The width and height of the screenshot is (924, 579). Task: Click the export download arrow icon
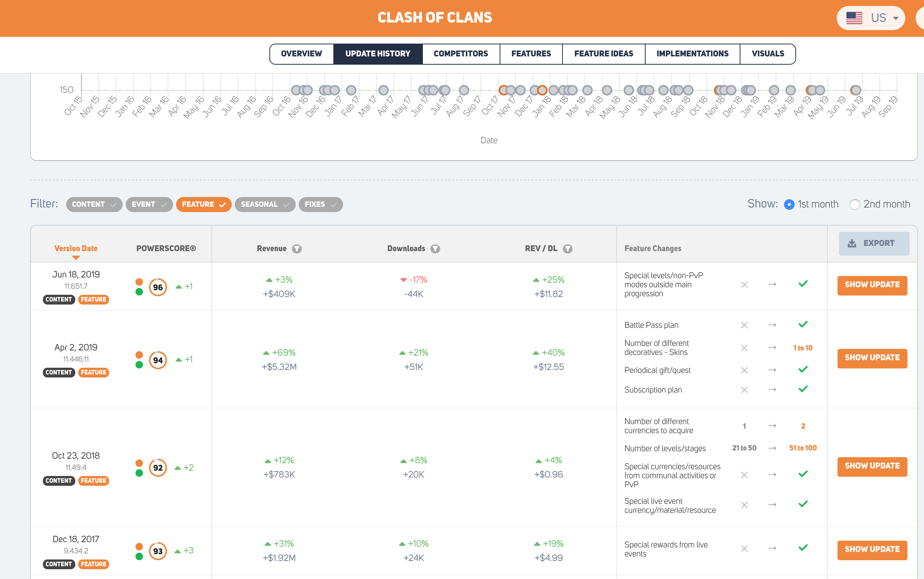[852, 243]
